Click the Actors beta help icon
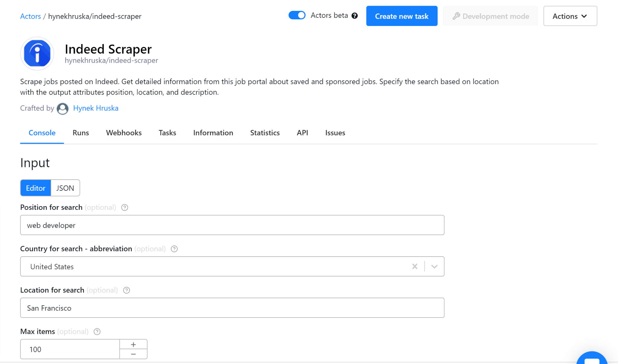Viewport: 618px width, 364px height. (355, 16)
